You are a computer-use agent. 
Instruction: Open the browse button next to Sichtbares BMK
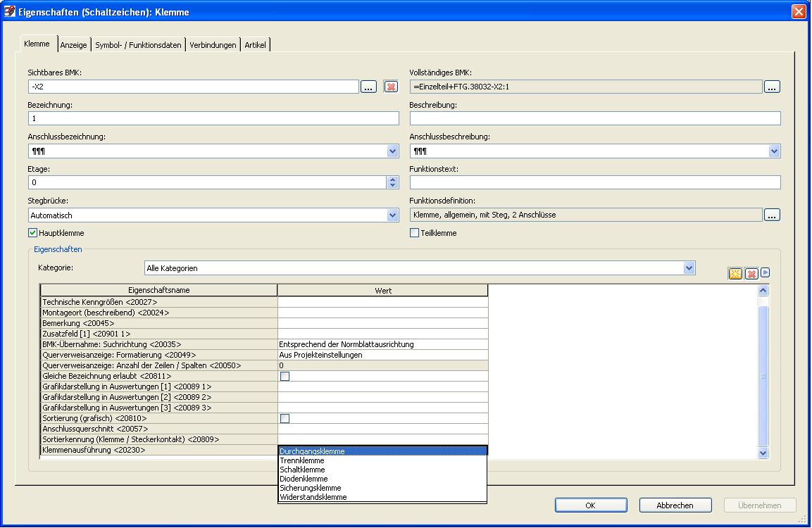tap(369, 87)
